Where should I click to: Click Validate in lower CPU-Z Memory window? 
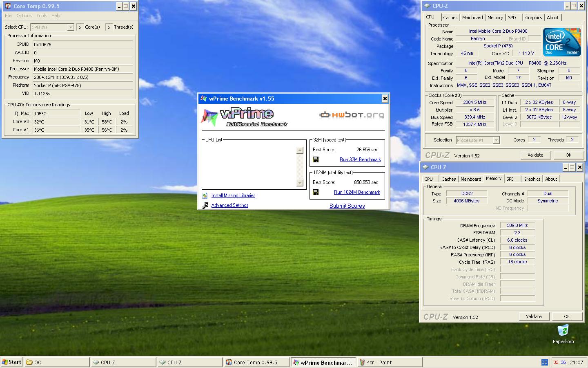[x=534, y=316]
